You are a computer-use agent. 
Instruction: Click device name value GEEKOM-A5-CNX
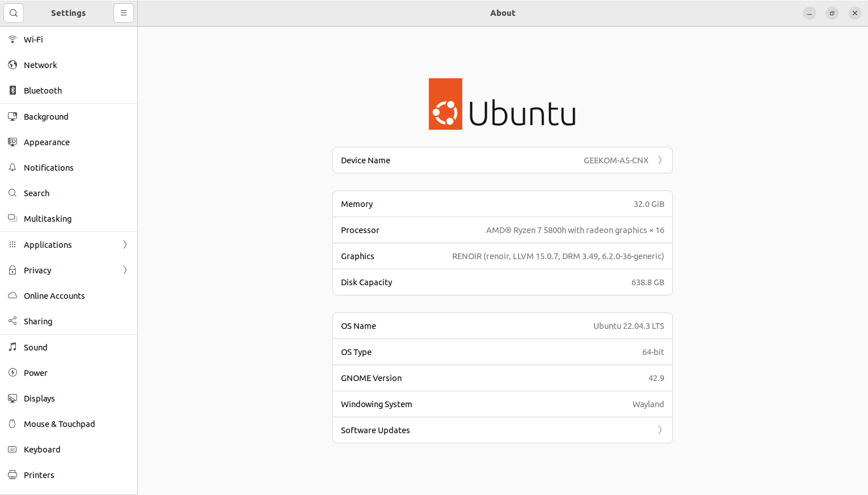616,160
